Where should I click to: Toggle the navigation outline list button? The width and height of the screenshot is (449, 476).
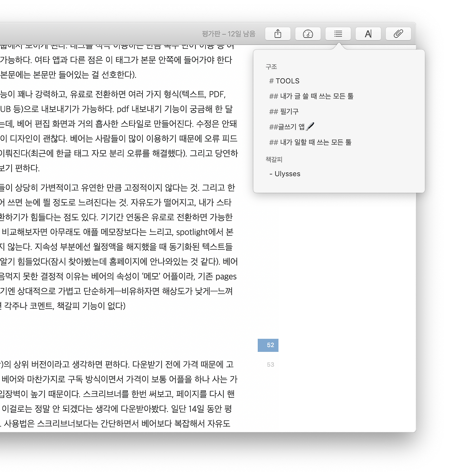coord(338,34)
